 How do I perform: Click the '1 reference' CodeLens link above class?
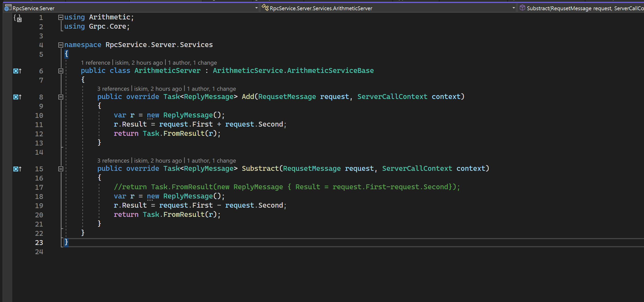coord(95,63)
